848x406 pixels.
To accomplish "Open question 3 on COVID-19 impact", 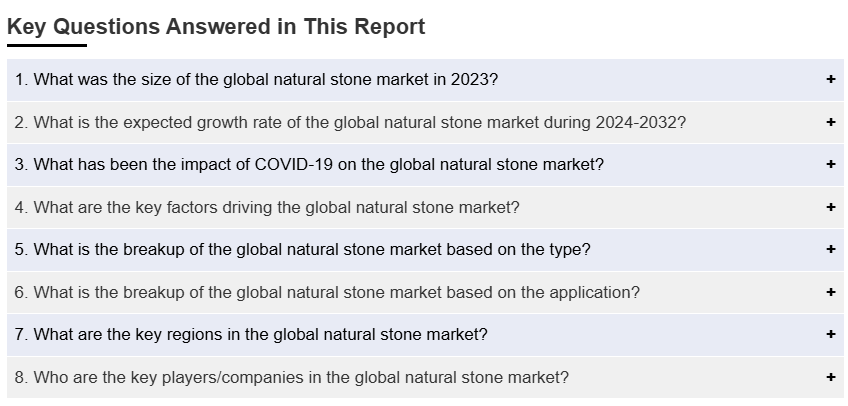I will click(309, 165).
